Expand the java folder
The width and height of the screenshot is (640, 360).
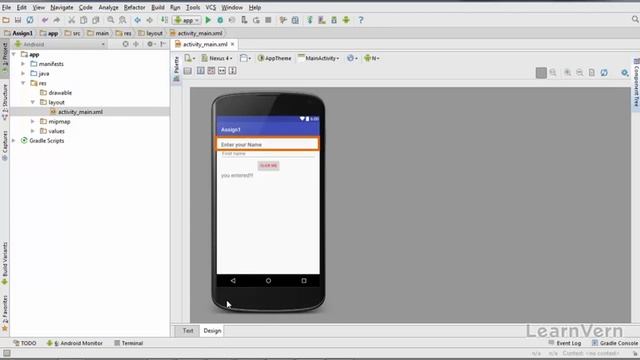pos(23,73)
